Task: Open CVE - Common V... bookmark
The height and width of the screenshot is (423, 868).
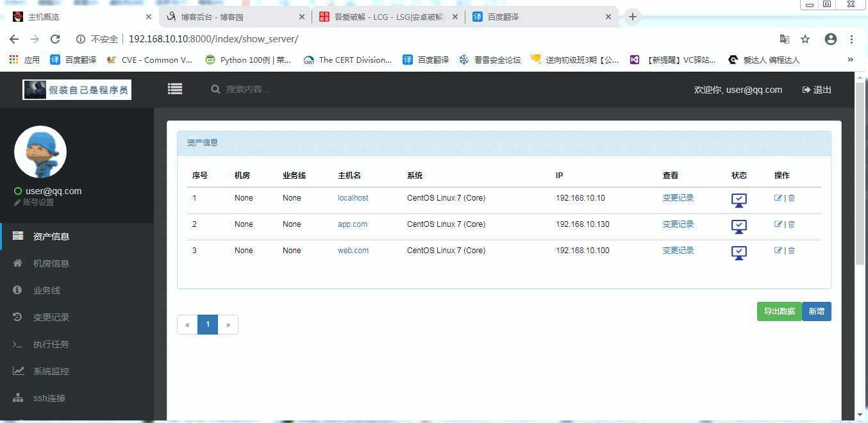Action: tap(149, 60)
